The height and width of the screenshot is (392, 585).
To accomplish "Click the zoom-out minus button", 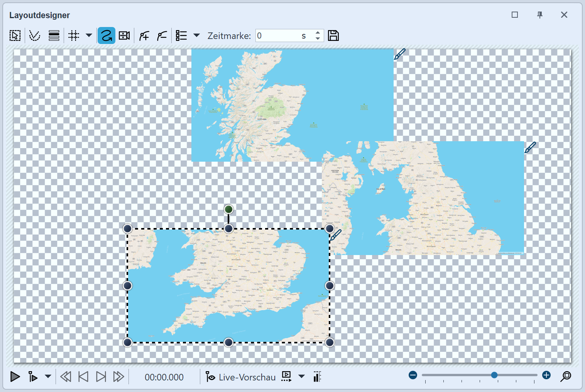I will pos(413,375).
